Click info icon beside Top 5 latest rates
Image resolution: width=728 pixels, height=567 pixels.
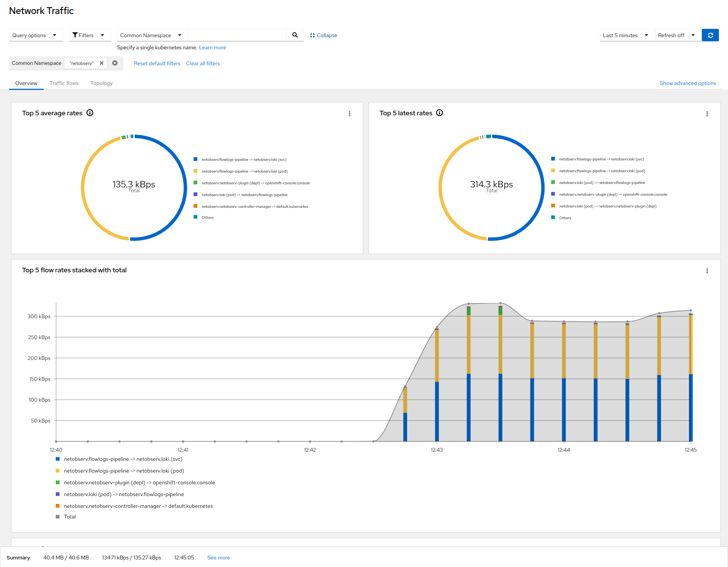(439, 113)
